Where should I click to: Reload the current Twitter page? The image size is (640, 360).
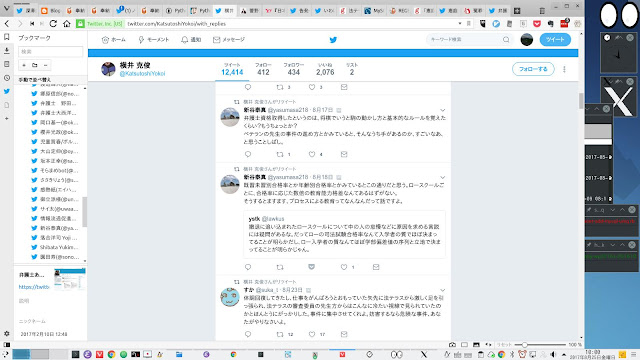(x=53, y=24)
